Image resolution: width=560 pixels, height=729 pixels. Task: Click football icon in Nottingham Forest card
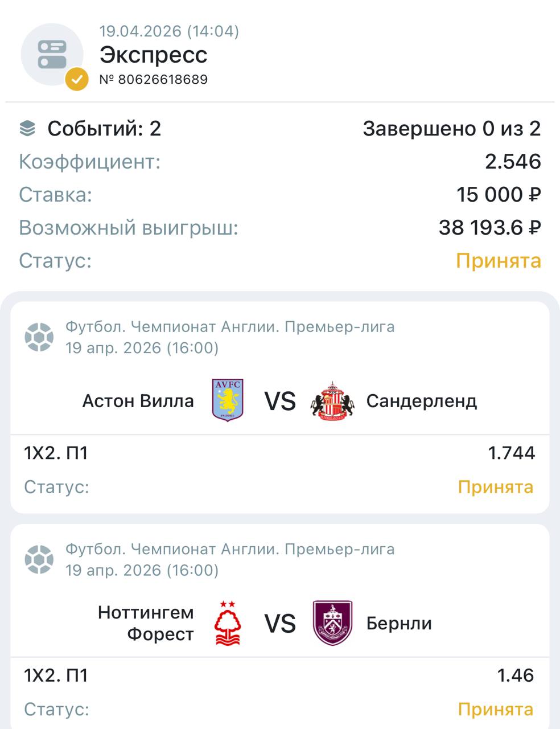39,559
